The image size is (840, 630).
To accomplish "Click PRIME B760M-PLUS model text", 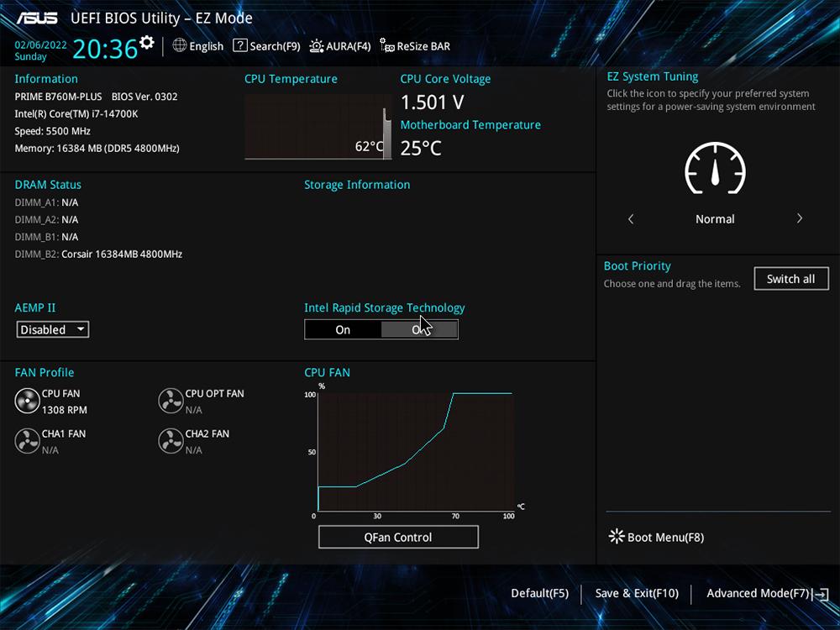I will click(x=58, y=97).
